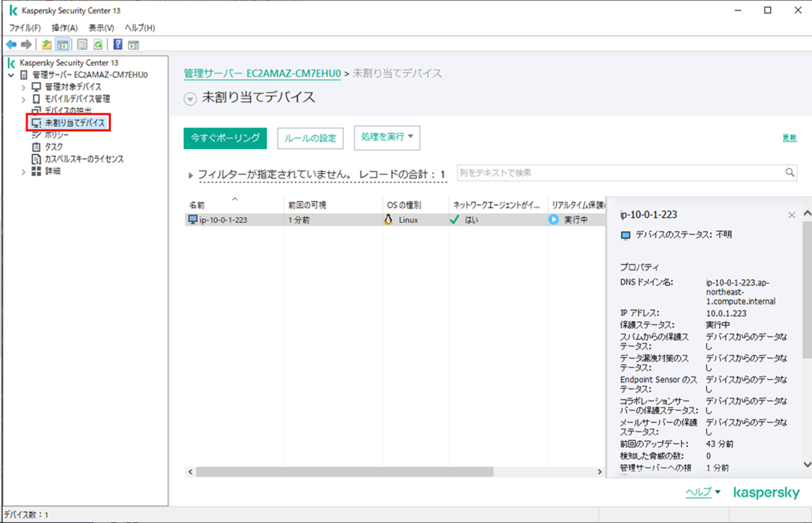The width and height of the screenshot is (812, 523).
Task: Click the green check mark in the network agent column
Action: [x=455, y=220]
